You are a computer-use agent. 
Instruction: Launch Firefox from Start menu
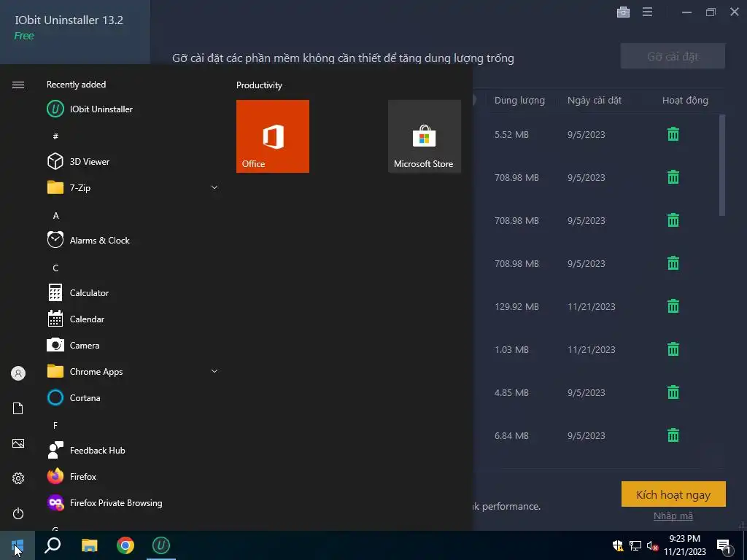(x=132, y=477)
